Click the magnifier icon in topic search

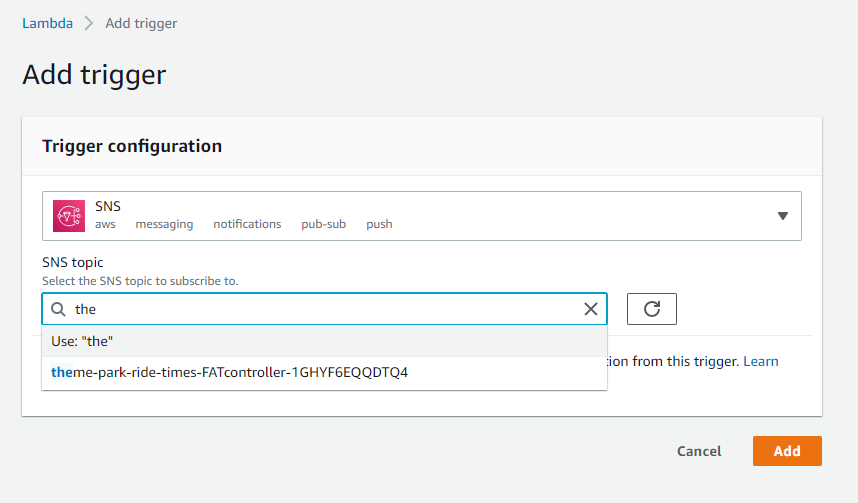click(x=58, y=309)
